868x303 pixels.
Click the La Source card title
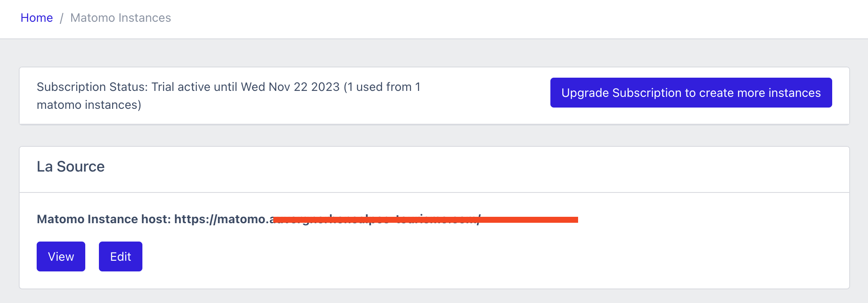point(71,166)
